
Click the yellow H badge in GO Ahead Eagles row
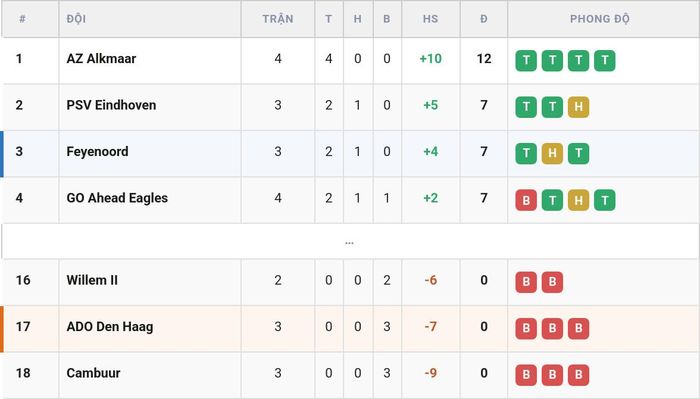point(578,200)
